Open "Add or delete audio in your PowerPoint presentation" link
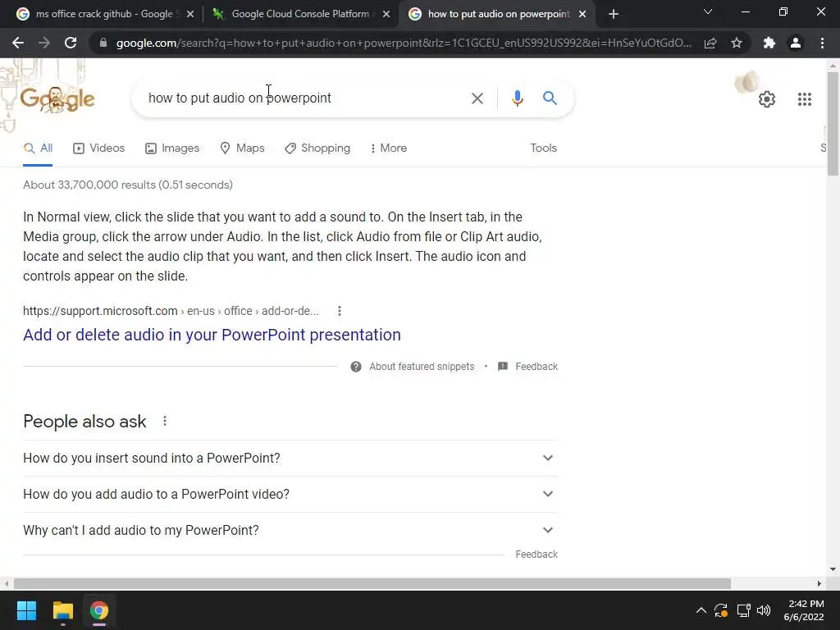Viewport: 840px width, 630px height. click(212, 335)
